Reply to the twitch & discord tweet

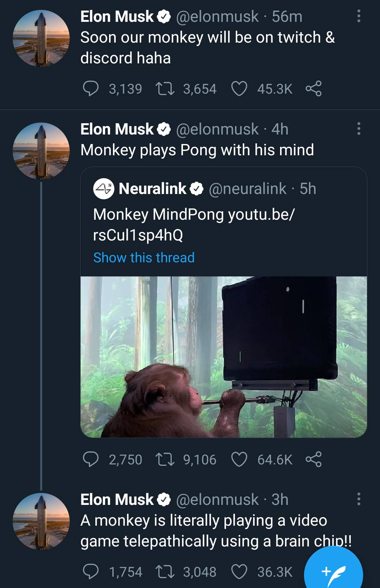[x=90, y=89]
